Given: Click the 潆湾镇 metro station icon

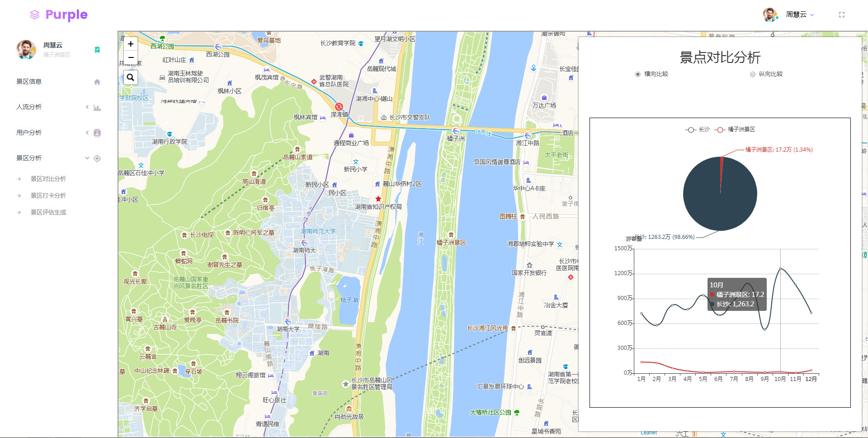Looking at the screenshot, I should pos(339,107).
